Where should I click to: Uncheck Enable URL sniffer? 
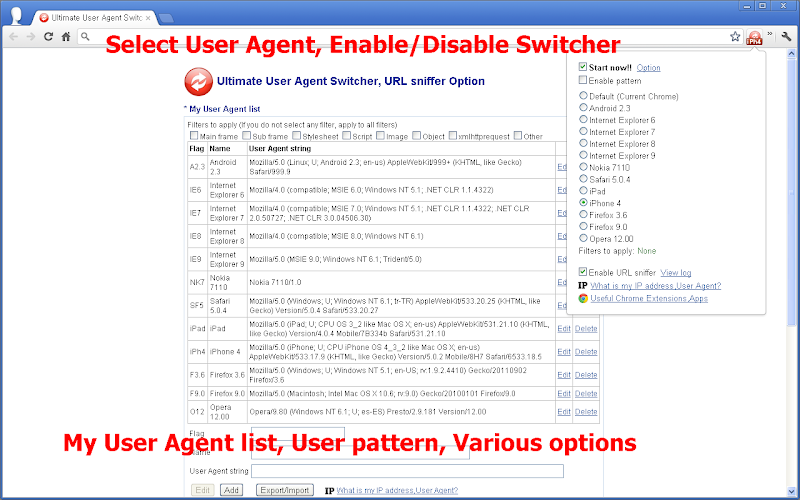[583, 272]
